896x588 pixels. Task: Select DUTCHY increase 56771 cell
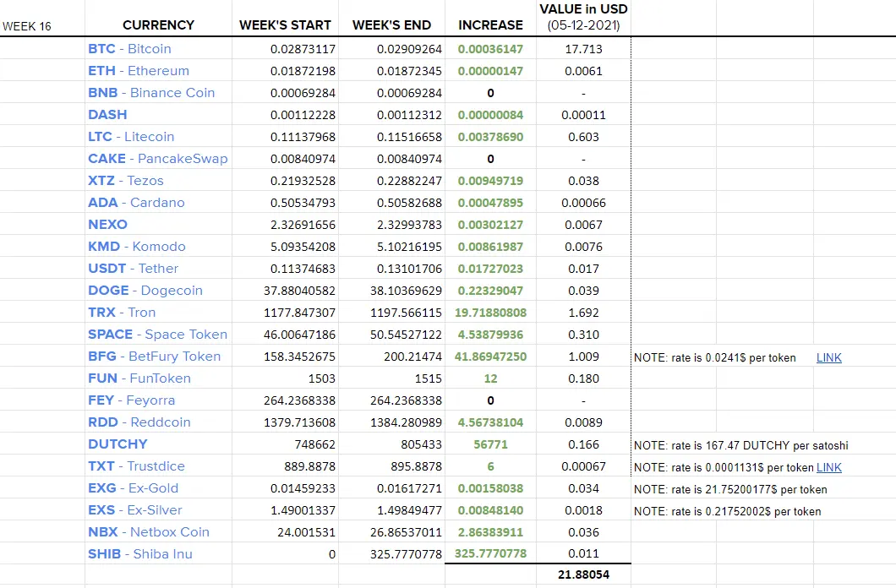490,444
